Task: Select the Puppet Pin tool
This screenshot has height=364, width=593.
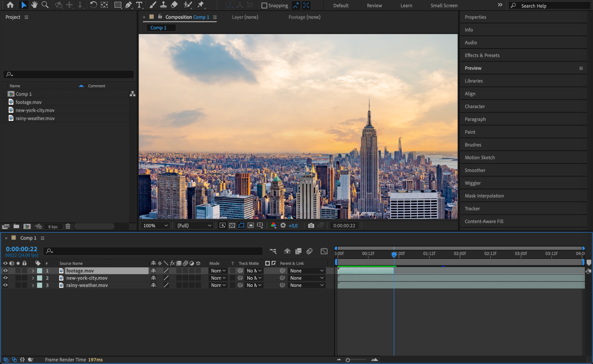Action: [x=201, y=5]
